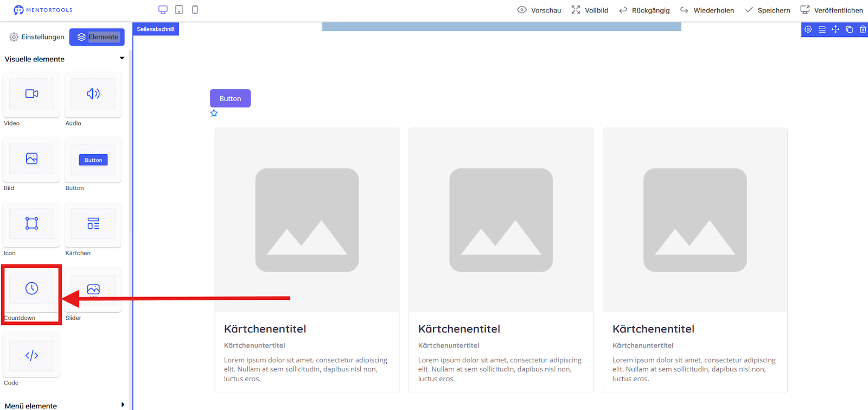The height and width of the screenshot is (410, 868).
Task: Enter Vollbild fullscreen mode
Action: coord(590,10)
